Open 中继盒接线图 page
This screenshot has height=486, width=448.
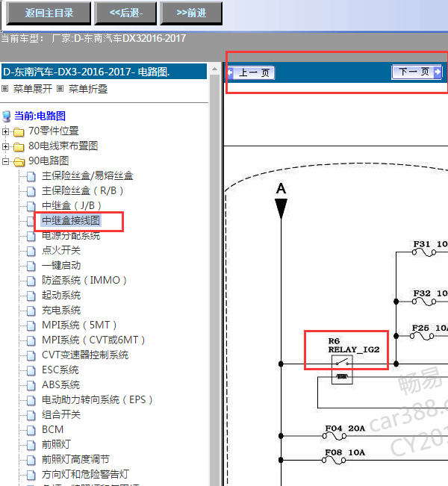point(71,220)
